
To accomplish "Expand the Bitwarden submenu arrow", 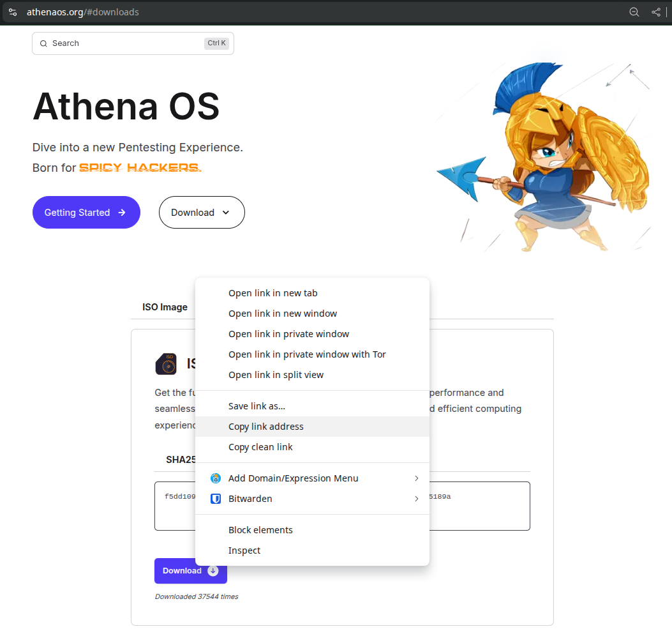I will [x=416, y=499].
